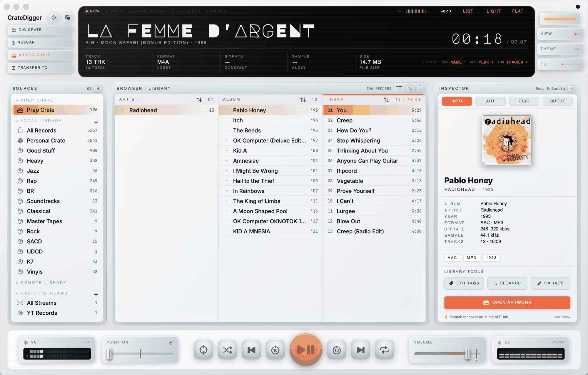The height and width of the screenshot is (375, 588).
Task: Open settings via the gear icon beside CrateDigger
Action: pyautogui.click(x=54, y=18)
